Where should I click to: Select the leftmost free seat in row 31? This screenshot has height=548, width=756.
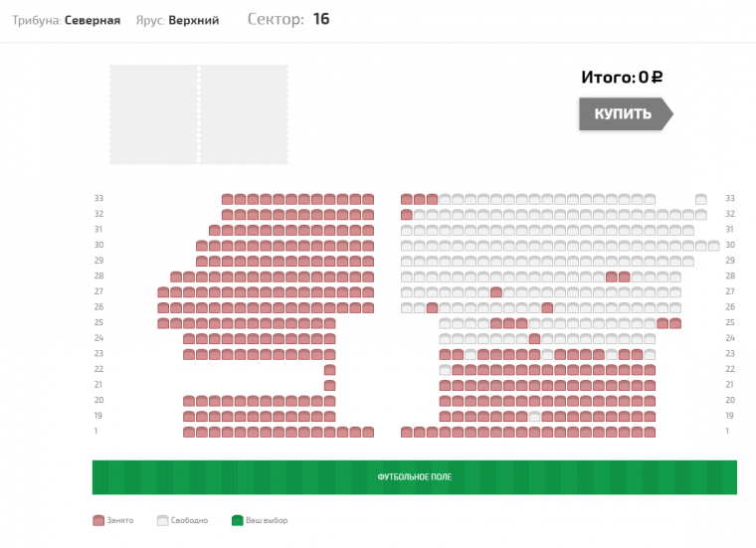[x=407, y=230]
